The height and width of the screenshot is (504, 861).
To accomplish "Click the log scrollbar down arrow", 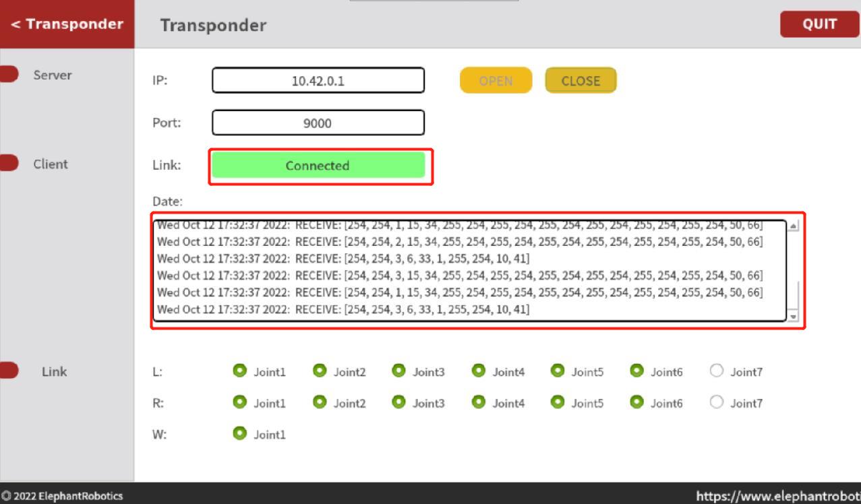I will pyautogui.click(x=793, y=315).
